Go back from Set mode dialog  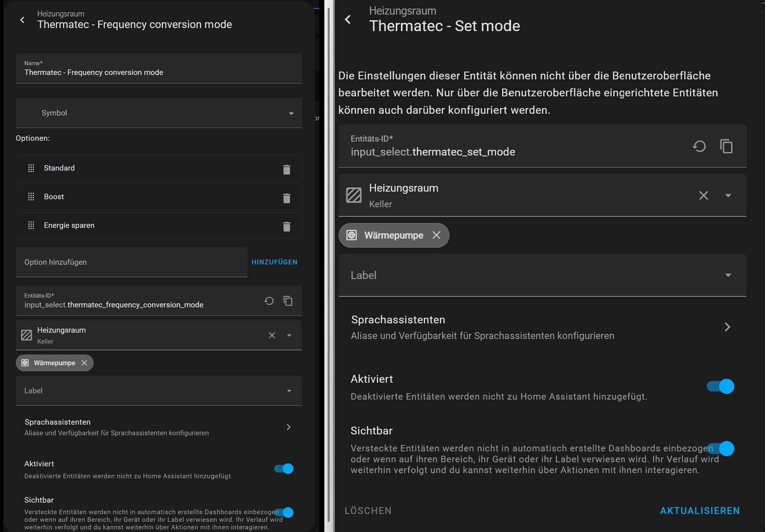click(x=348, y=20)
